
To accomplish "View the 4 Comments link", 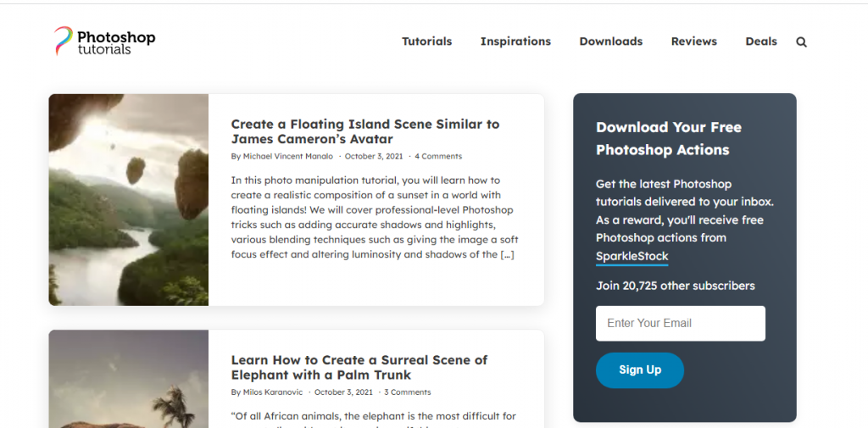I will [x=438, y=157].
